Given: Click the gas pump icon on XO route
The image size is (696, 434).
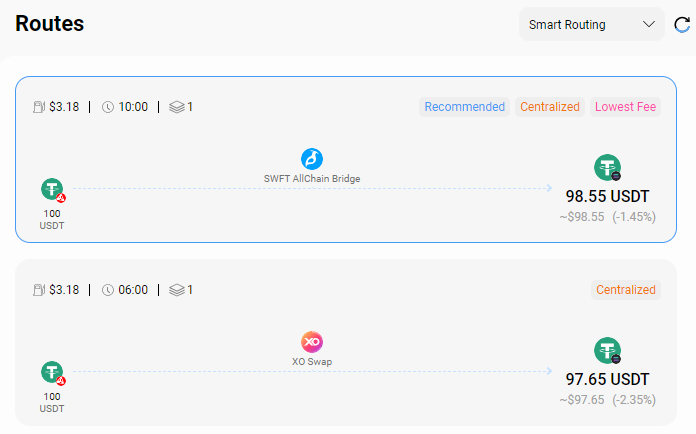Looking at the screenshot, I should pos(39,290).
